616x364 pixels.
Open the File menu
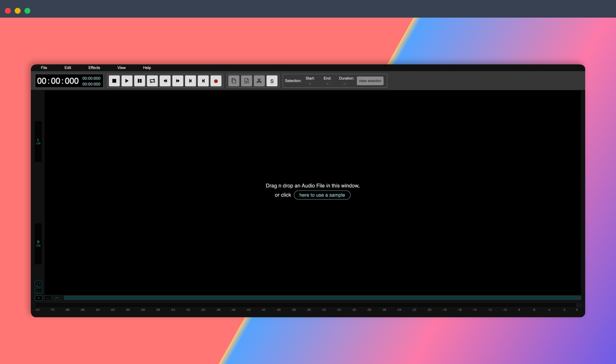point(44,68)
